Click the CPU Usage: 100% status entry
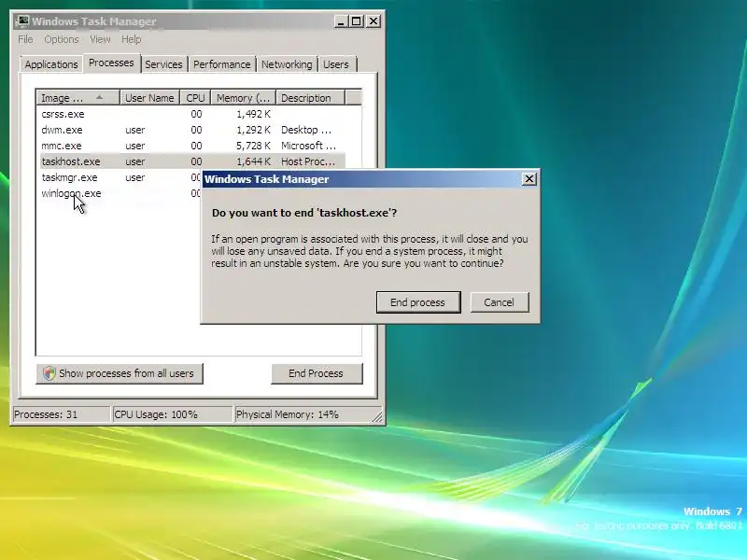This screenshot has height=560, width=747. [x=172, y=414]
